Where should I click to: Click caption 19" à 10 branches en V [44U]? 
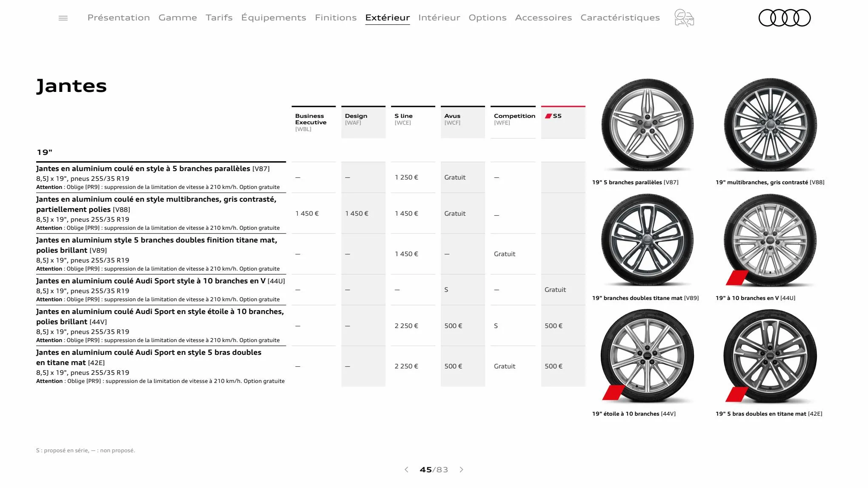tap(755, 298)
